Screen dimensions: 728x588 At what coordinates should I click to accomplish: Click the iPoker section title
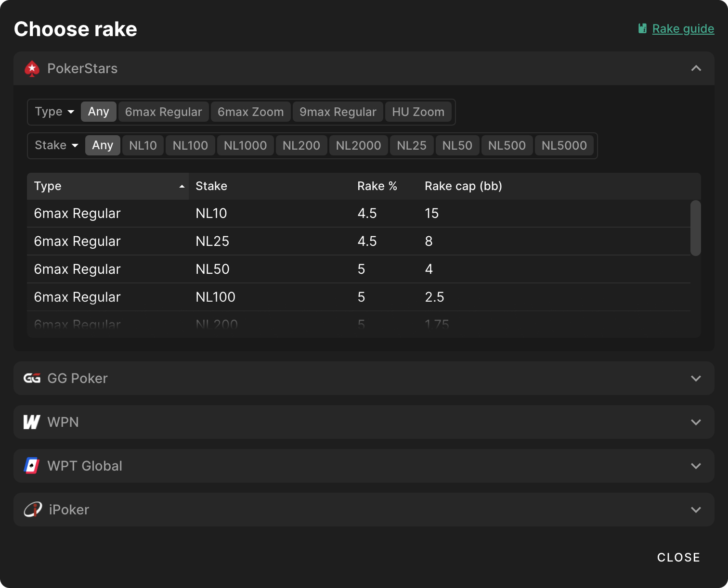(x=69, y=510)
